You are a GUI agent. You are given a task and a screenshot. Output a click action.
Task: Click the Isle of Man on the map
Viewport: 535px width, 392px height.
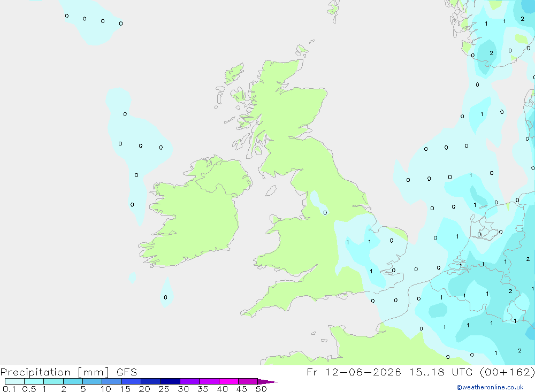click(x=271, y=191)
